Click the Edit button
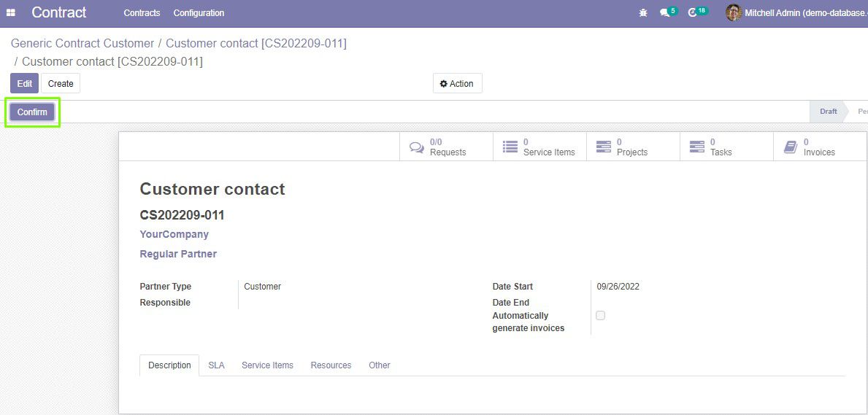 pyautogui.click(x=24, y=84)
